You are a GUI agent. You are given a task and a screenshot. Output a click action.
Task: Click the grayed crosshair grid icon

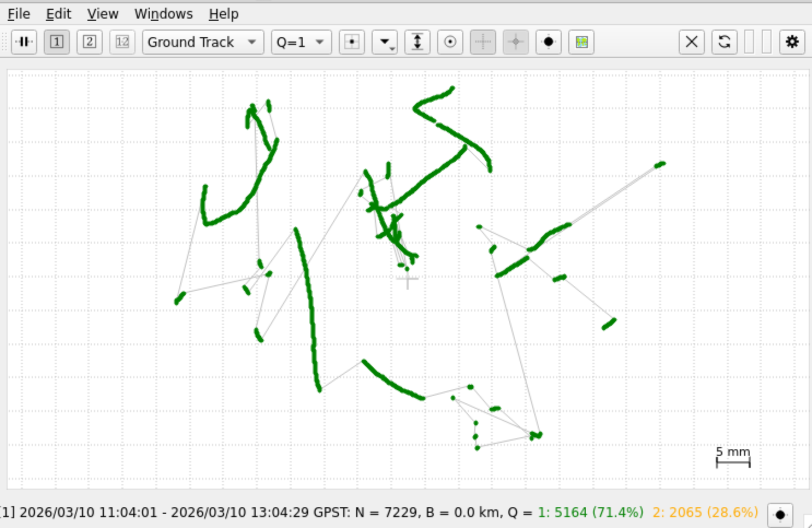coord(483,42)
